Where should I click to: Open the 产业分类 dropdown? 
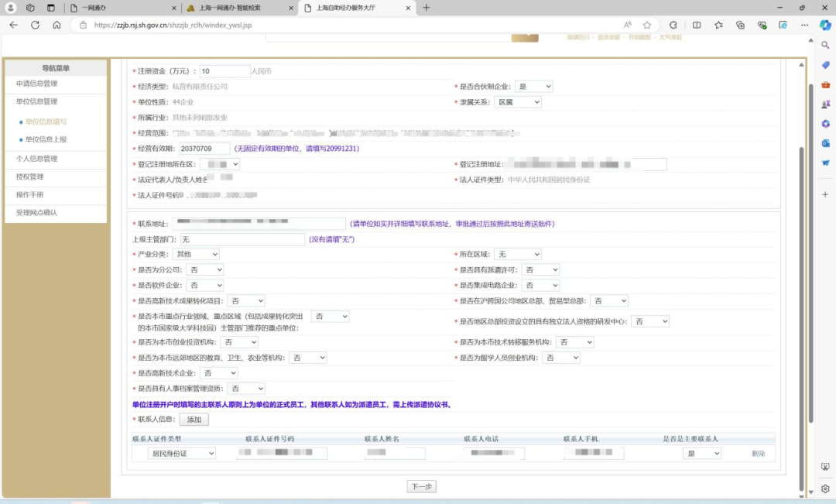(196, 254)
